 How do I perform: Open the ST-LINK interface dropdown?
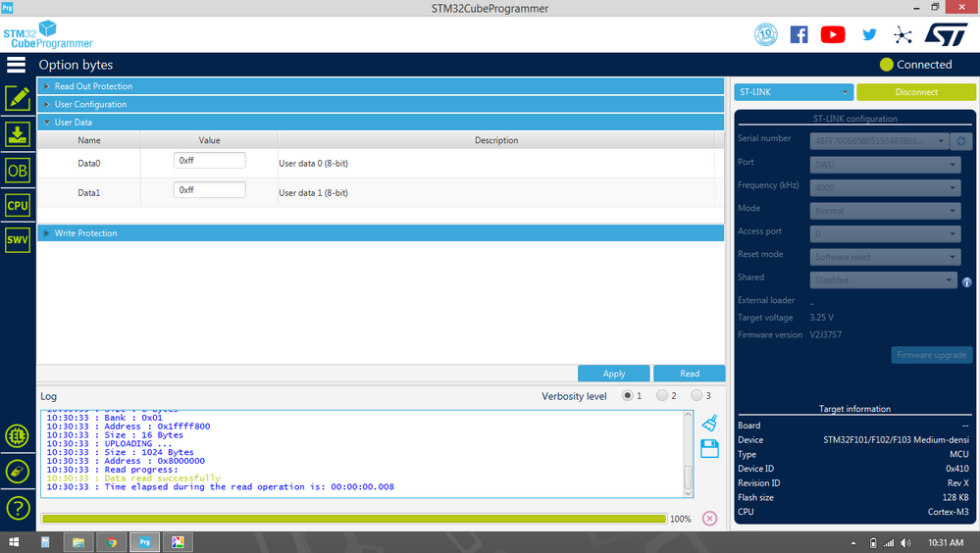794,92
